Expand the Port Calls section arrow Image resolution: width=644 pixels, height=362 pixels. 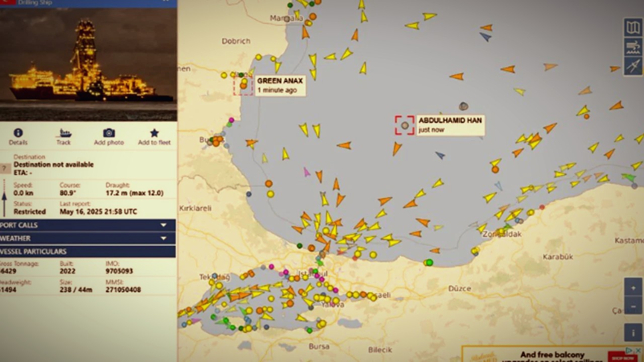click(163, 225)
